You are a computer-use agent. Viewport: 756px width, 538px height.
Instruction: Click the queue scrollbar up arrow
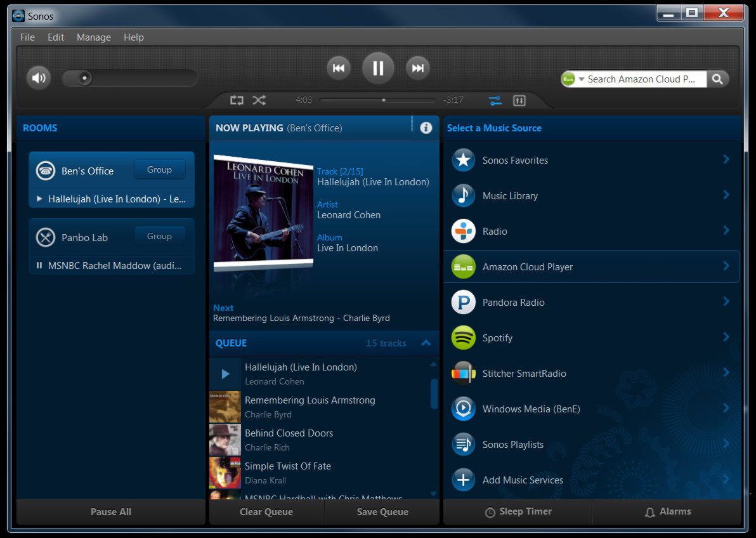pyautogui.click(x=433, y=364)
